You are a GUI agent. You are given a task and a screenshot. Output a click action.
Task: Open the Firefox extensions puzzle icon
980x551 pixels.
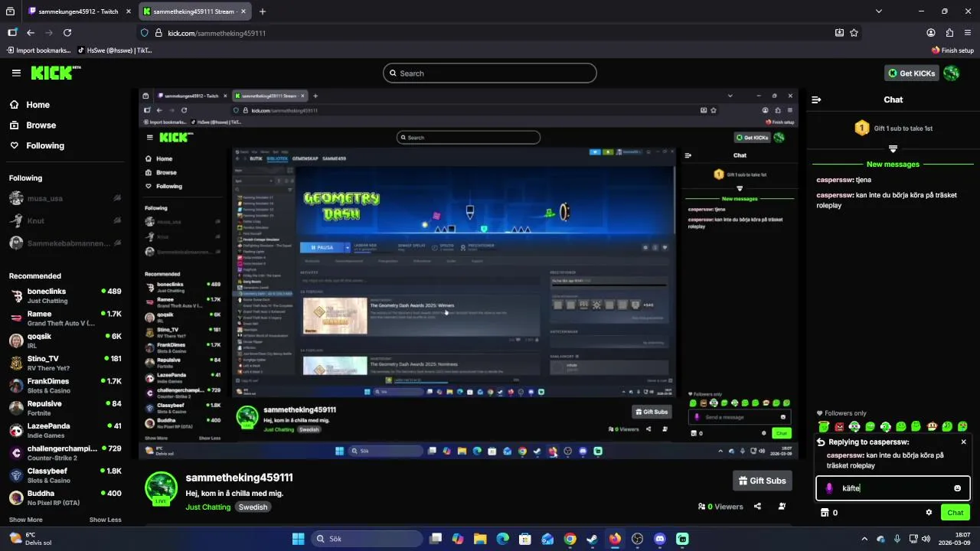(x=949, y=33)
